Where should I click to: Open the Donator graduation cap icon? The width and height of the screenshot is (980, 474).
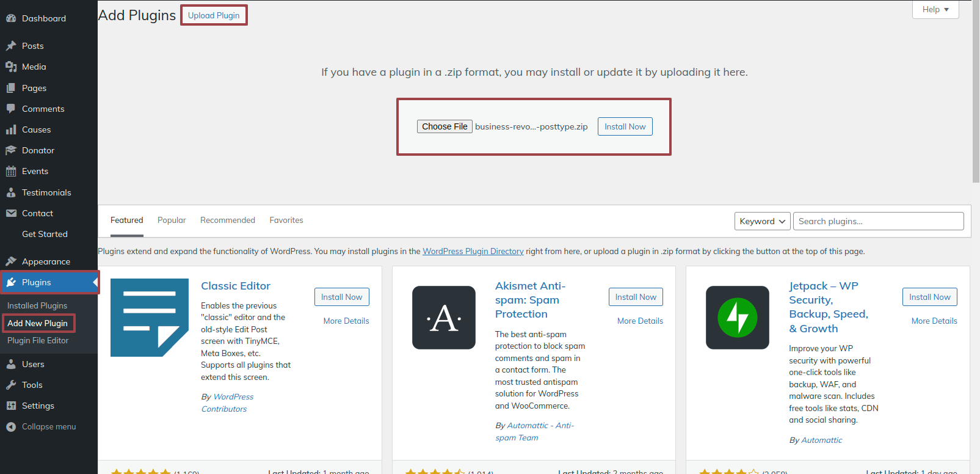click(x=11, y=150)
